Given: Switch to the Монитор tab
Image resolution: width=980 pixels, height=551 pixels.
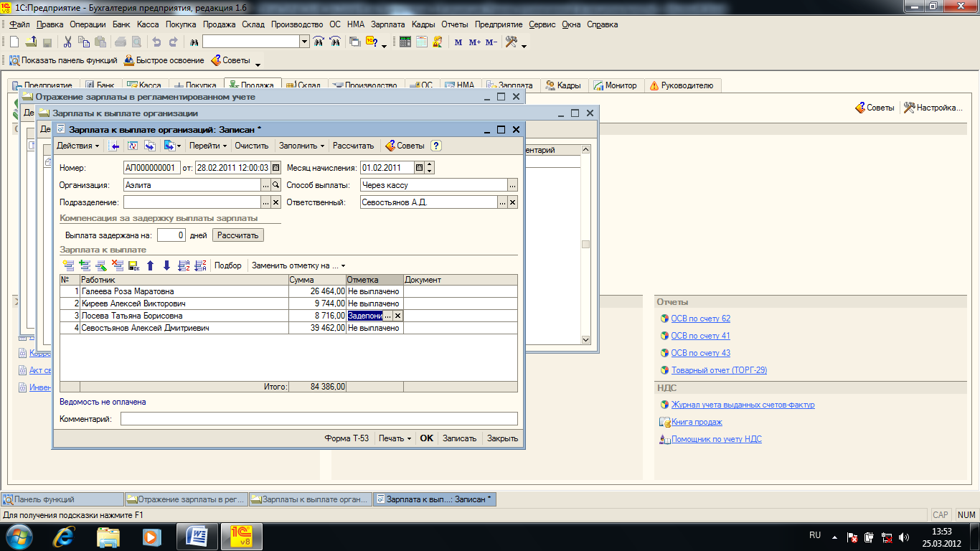Looking at the screenshot, I should [x=615, y=85].
